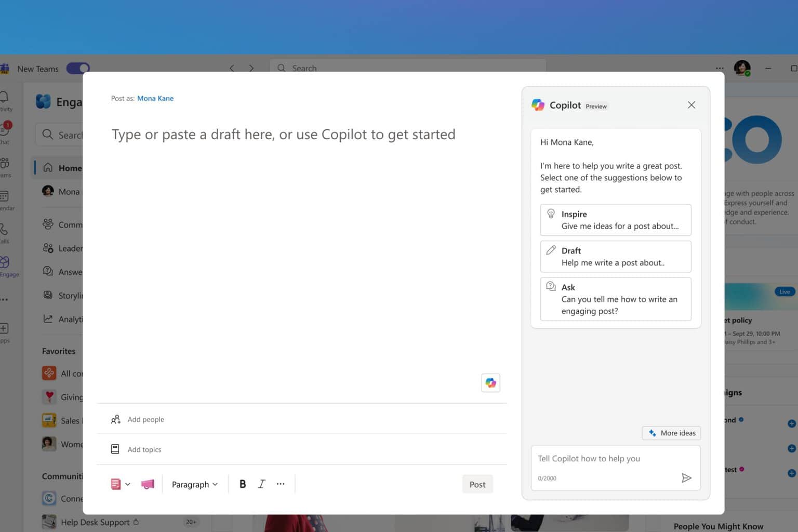Open Activity bell in Teams rail
The height and width of the screenshot is (532, 798).
pos(4,100)
